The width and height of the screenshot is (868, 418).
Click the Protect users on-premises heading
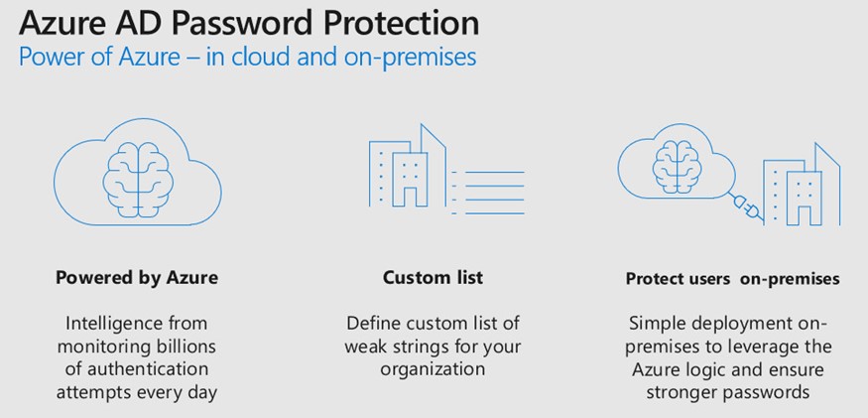(732, 279)
